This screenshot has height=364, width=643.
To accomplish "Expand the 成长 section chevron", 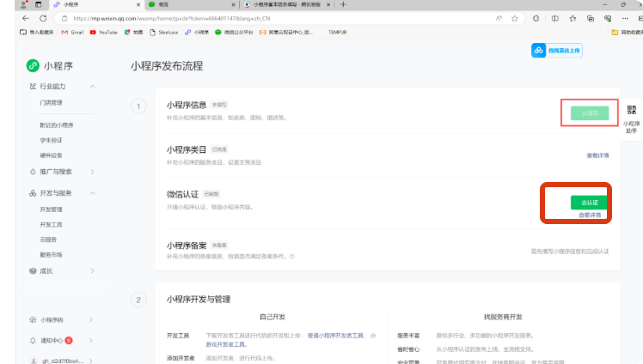I will pyautogui.click(x=92, y=271).
